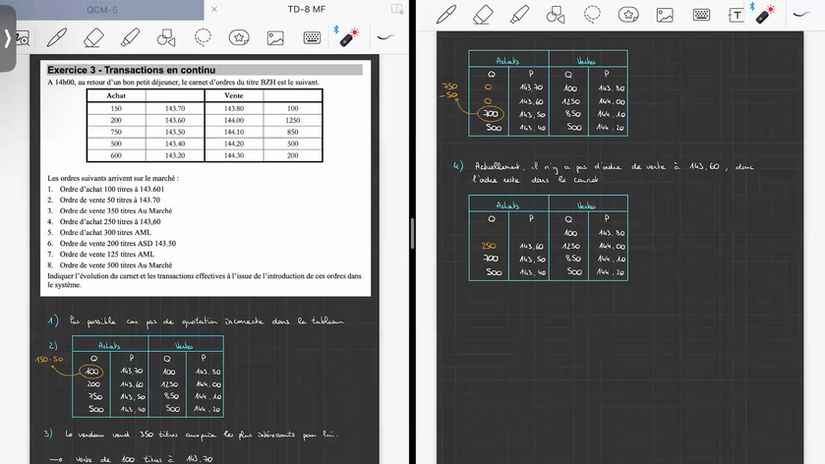The image size is (825, 464).
Task: Click the line "Ordre de vente 200 titres ASD 143.50"
Action: coord(117,243)
